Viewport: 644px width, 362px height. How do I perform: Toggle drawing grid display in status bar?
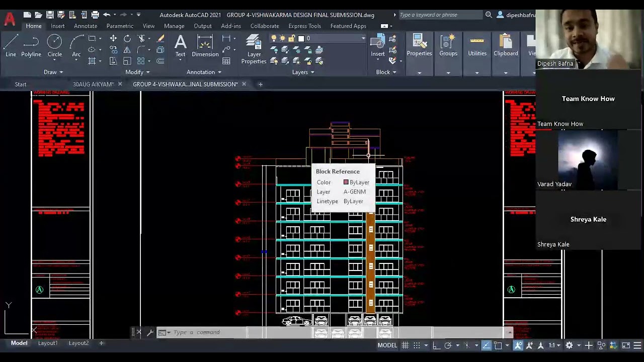(x=405, y=345)
